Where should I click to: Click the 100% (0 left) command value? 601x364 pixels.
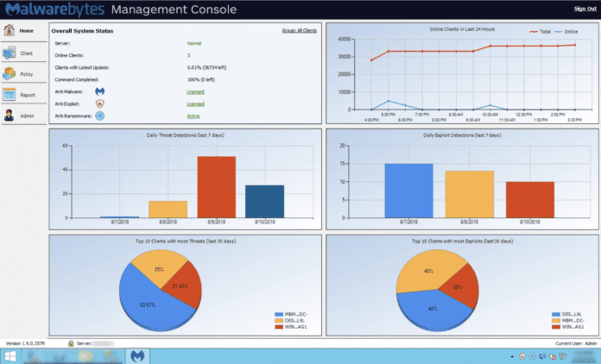201,79
